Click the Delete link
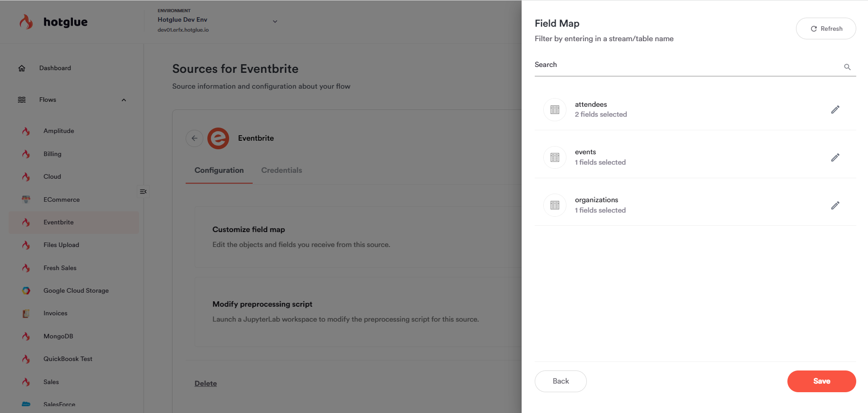This screenshot has width=868, height=413. (x=206, y=384)
